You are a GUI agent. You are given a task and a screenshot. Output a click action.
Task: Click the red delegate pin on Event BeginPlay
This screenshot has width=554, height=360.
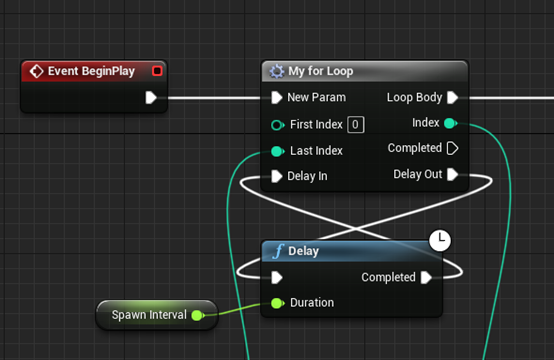click(157, 71)
